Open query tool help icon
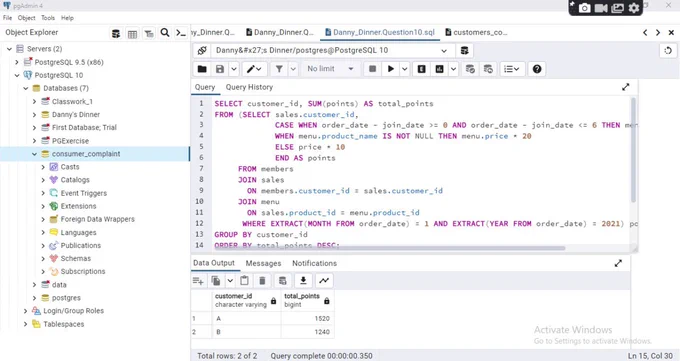This screenshot has width=680, height=361. point(537,69)
